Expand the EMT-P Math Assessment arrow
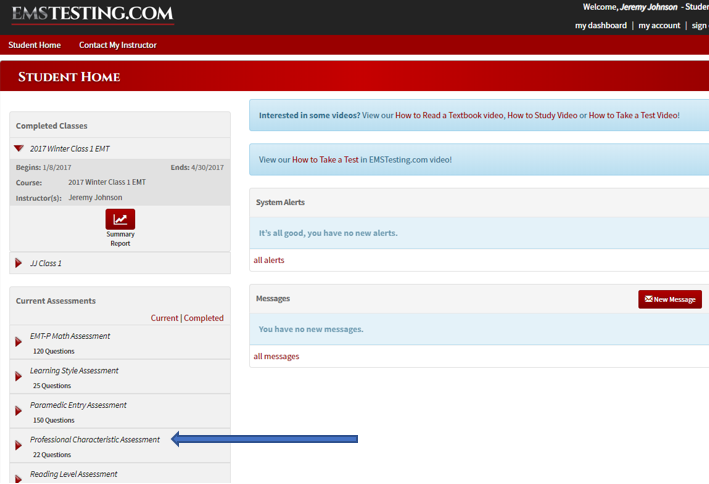 (x=19, y=342)
